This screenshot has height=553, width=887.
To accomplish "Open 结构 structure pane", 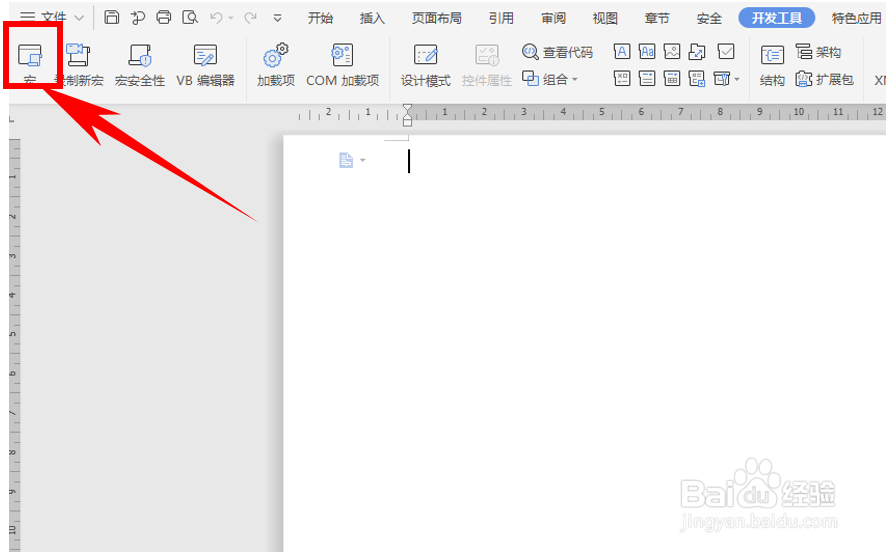I will pos(772,66).
